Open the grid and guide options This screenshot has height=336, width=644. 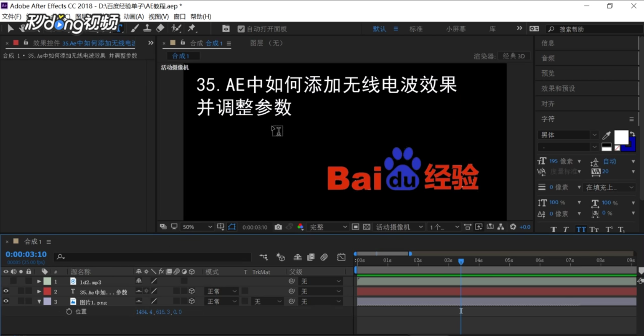click(x=221, y=227)
